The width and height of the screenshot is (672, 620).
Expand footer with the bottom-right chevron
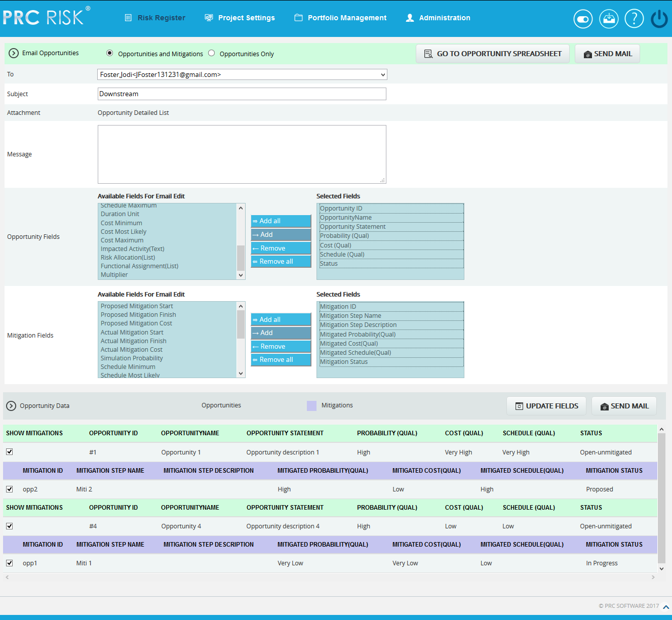(x=666, y=607)
